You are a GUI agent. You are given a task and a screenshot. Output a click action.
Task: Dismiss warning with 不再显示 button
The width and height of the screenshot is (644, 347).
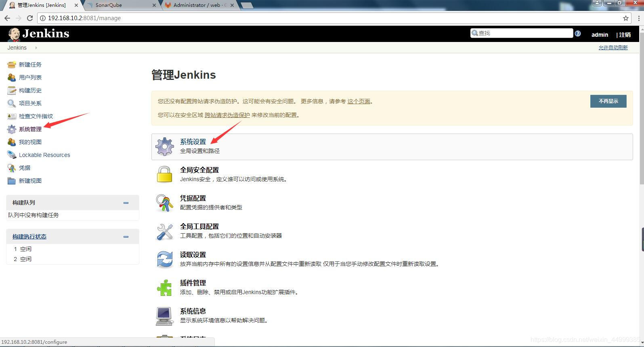pos(608,101)
